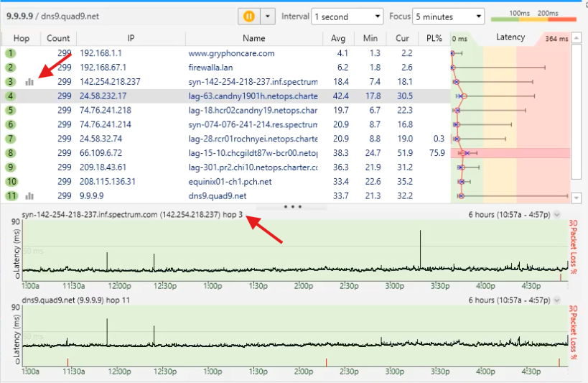Toggle the timeline graph icon for hop 3
Screen dimensions: 588x383
pos(29,82)
